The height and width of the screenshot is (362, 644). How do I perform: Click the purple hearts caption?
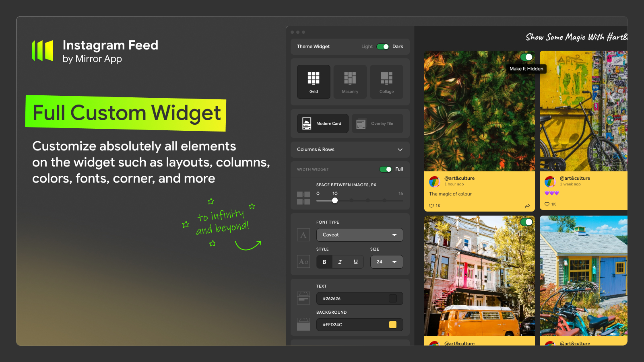[x=552, y=193]
